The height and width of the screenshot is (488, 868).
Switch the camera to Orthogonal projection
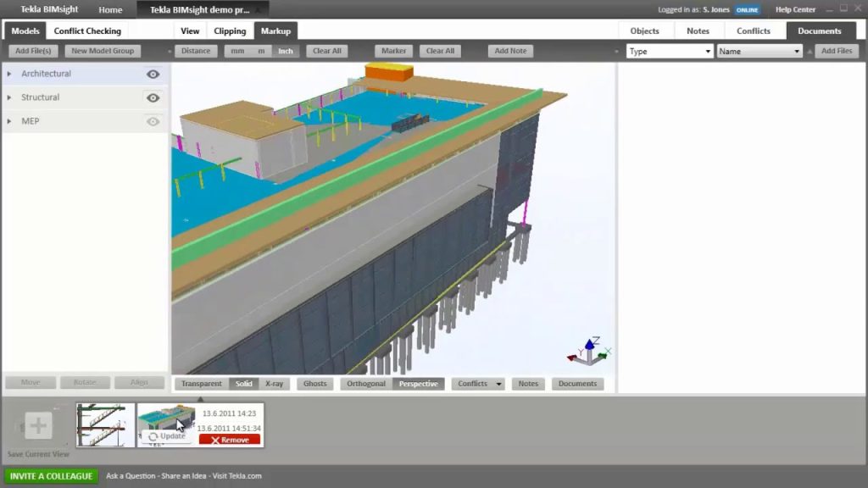[x=365, y=383]
